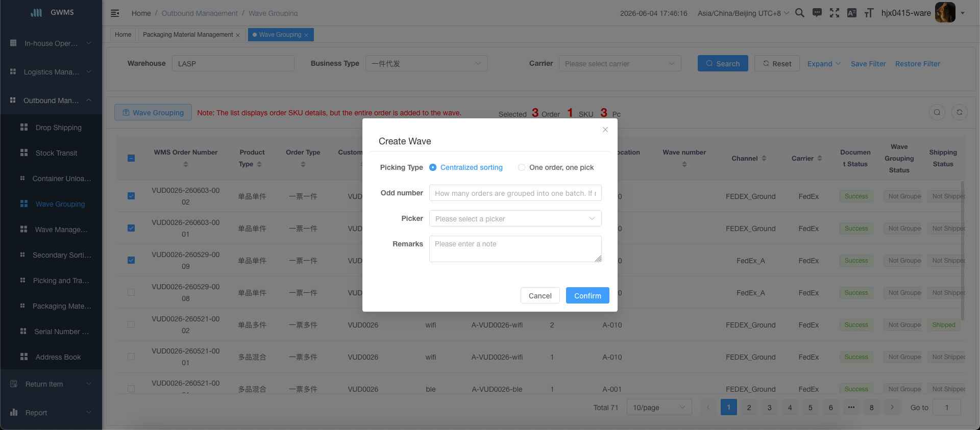
Task: Open the timezone dropdown
Action: click(x=743, y=13)
